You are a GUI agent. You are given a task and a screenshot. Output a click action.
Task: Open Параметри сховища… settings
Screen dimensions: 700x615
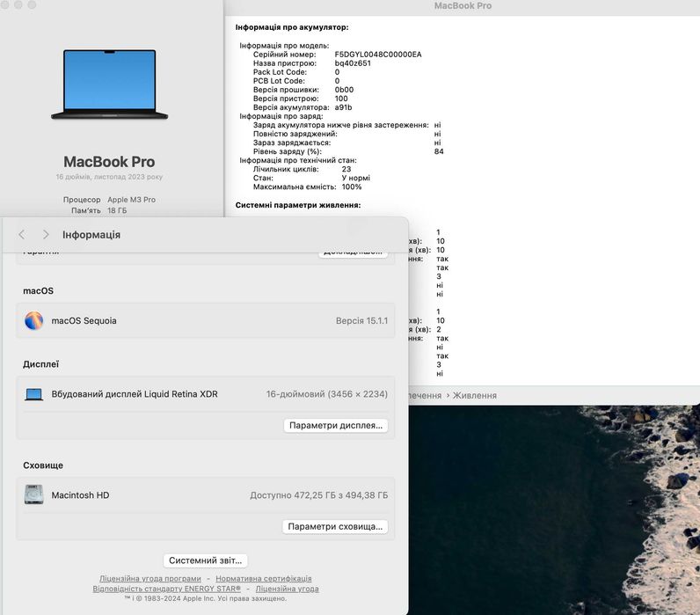click(x=335, y=526)
